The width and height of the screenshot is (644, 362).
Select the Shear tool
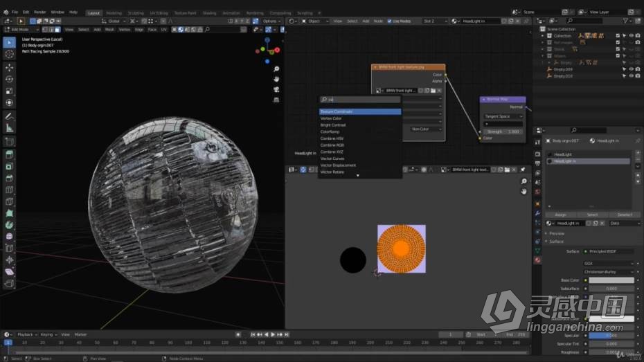pyautogui.click(x=9, y=272)
